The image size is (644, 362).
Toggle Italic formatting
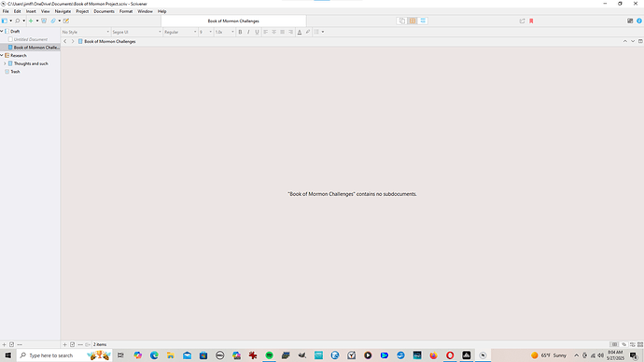(x=248, y=32)
